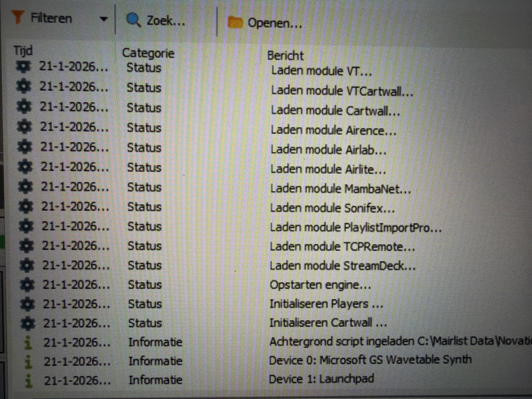Viewport: 532px width, 399px height.
Task: Click gear icon of Opstarten engine row
Action: tap(27, 285)
